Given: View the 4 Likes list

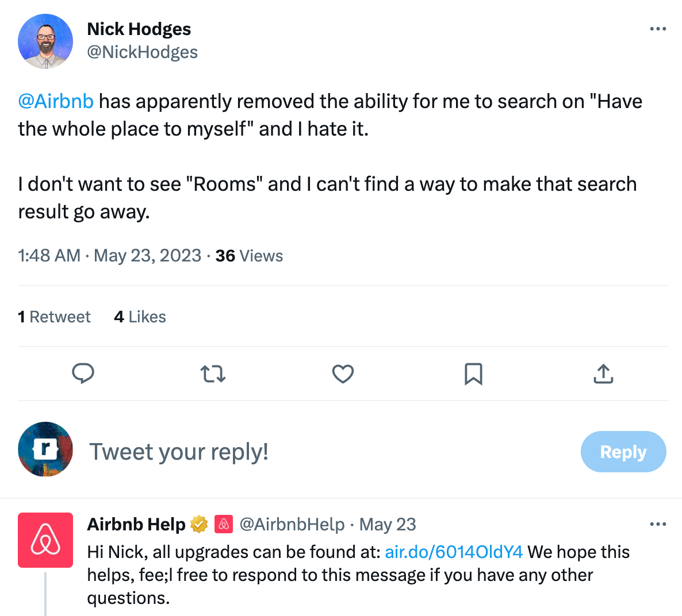Looking at the screenshot, I should 140,316.
